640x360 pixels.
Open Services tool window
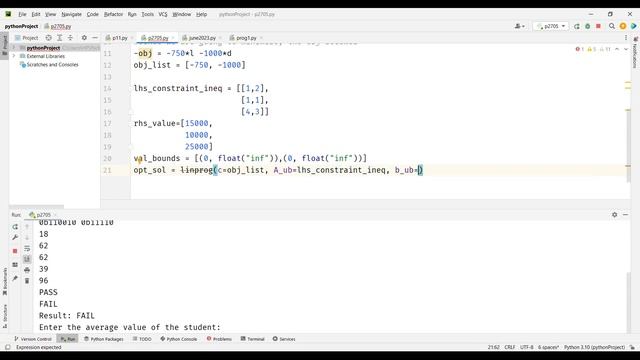[x=284, y=339]
